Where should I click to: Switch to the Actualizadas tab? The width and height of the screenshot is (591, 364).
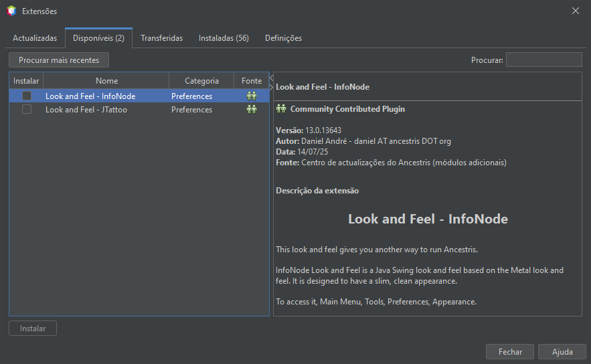point(35,38)
